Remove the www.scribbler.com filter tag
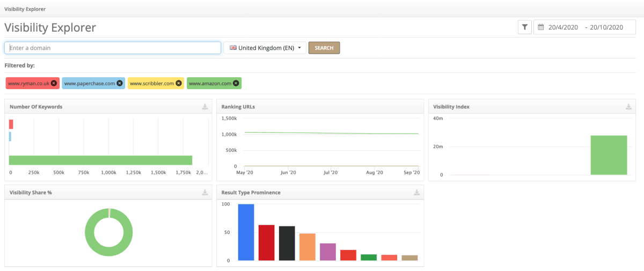This screenshot has width=644, height=271. pos(179,83)
